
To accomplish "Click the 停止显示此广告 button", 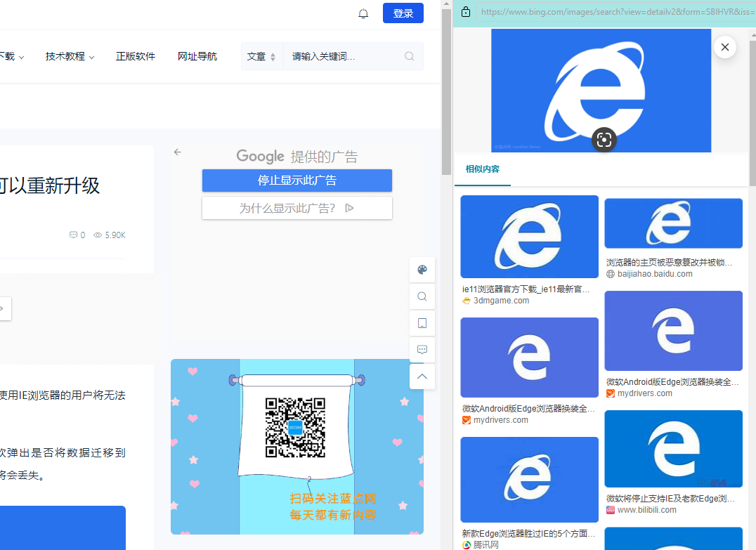I will (x=296, y=181).
